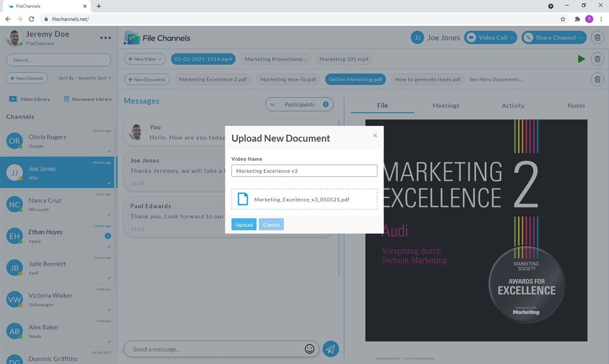Expand the Participants dropdown
The image size is (609, 364).
[x=299, y=104]
